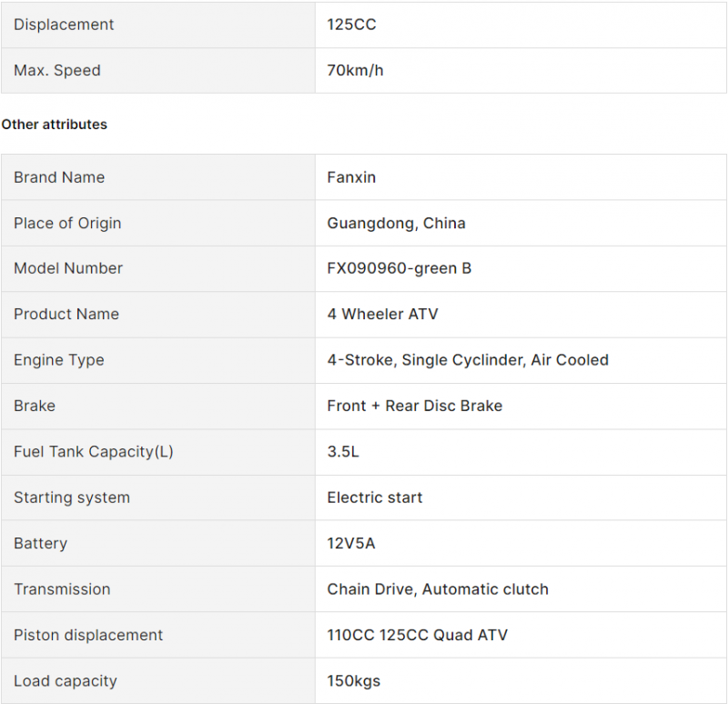This screenshot has height=704, width=728.
Task: Click the Displacement label cell
Action: 64,25
